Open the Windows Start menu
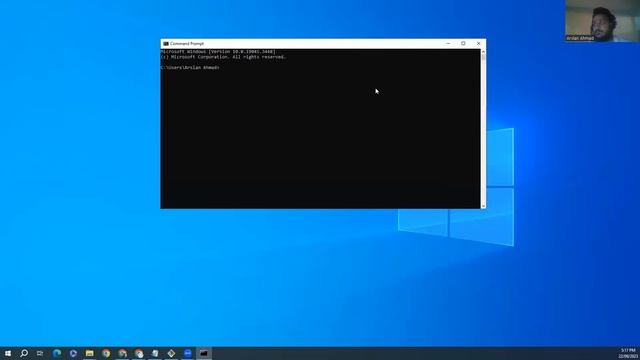640x360 pixels. tap(8, 353)
